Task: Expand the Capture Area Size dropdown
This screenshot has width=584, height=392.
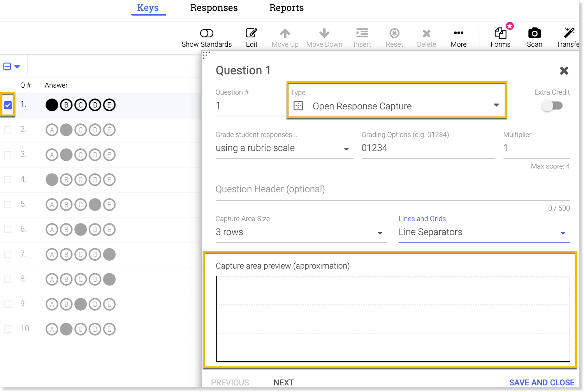Action: pyautogui.click(x=301, y=232)
